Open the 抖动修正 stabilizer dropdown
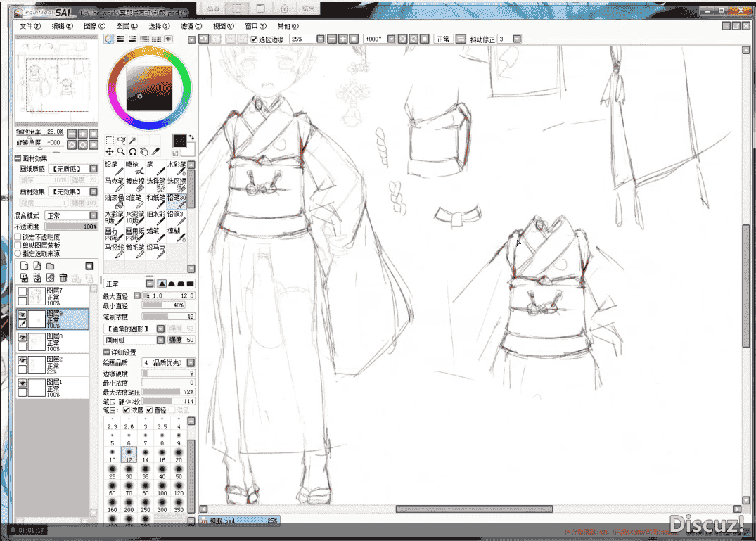This screenshot has width=756, height=541. (x=517, y=39)
